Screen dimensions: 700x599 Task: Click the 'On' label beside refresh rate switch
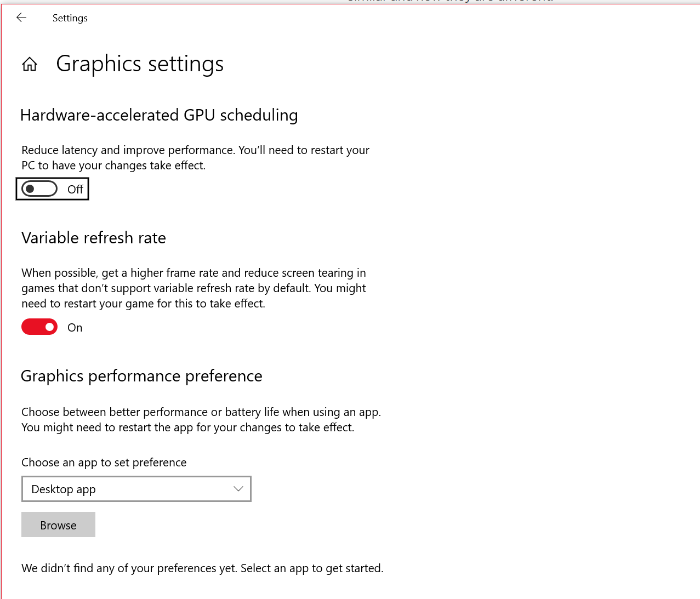tap(75, 328)
